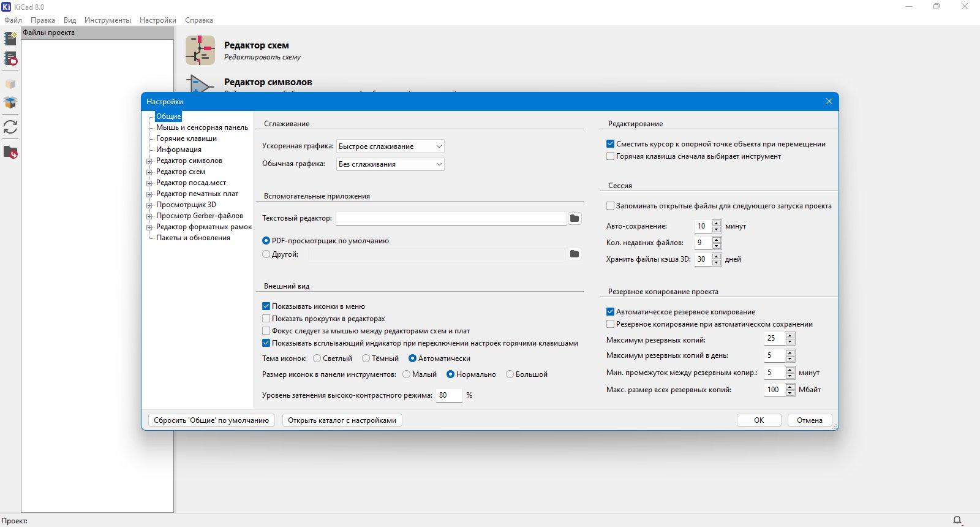
Task: Select 'Тёмный' icon theme
Action: [x=366, y=358]
